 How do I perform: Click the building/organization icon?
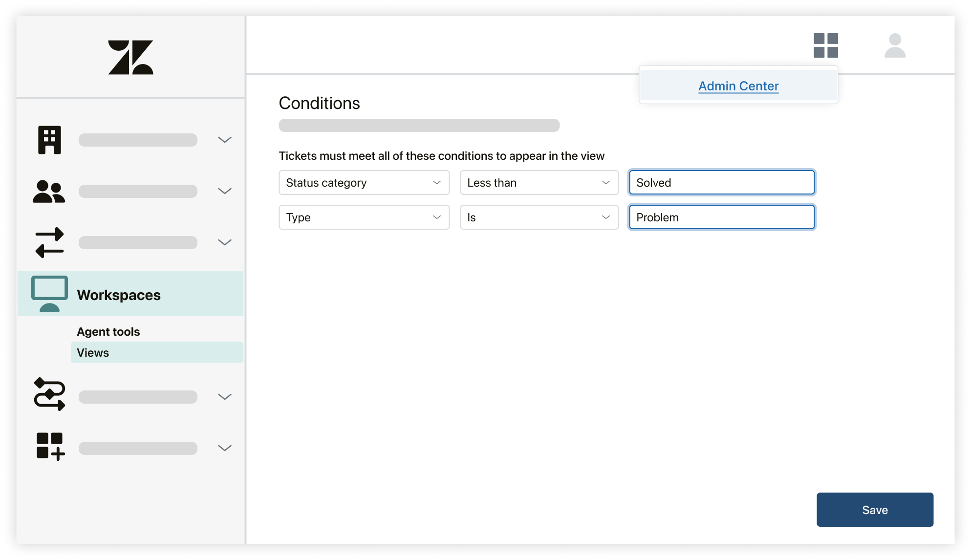click(51, 139)
